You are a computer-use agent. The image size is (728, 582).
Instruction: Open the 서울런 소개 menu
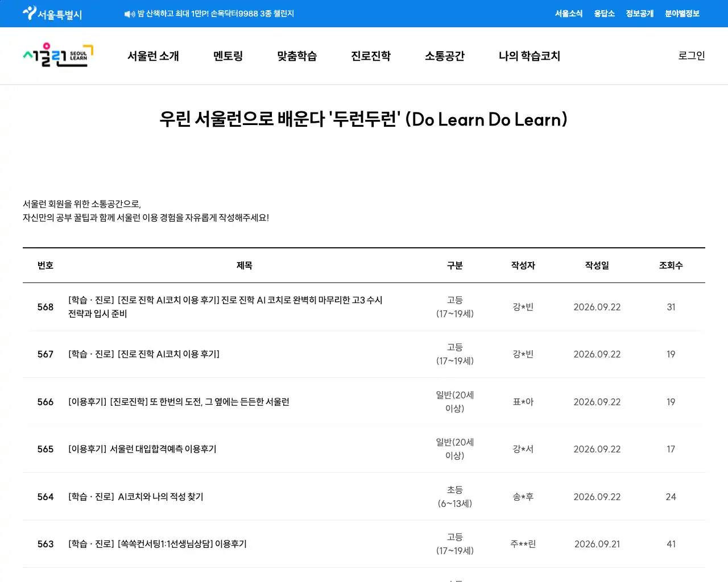[153, 56]
